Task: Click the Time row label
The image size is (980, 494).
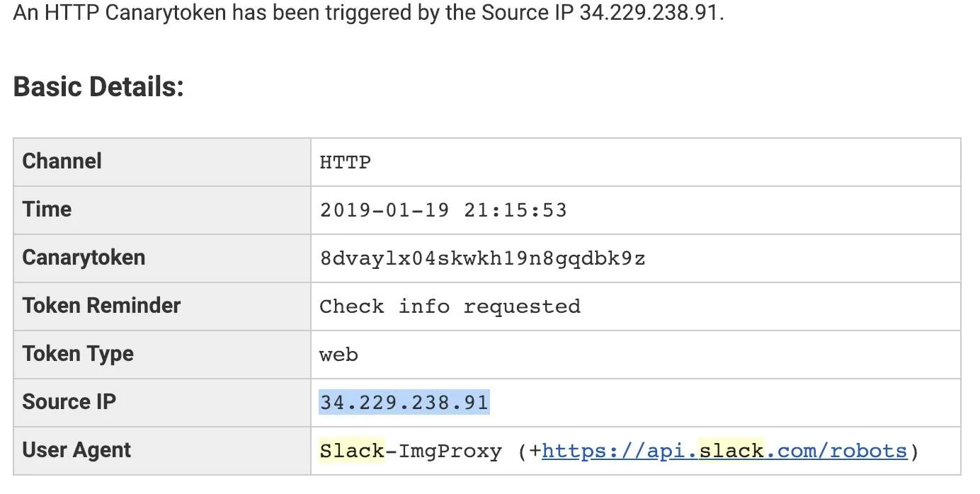Action: [x=47, y=209]
